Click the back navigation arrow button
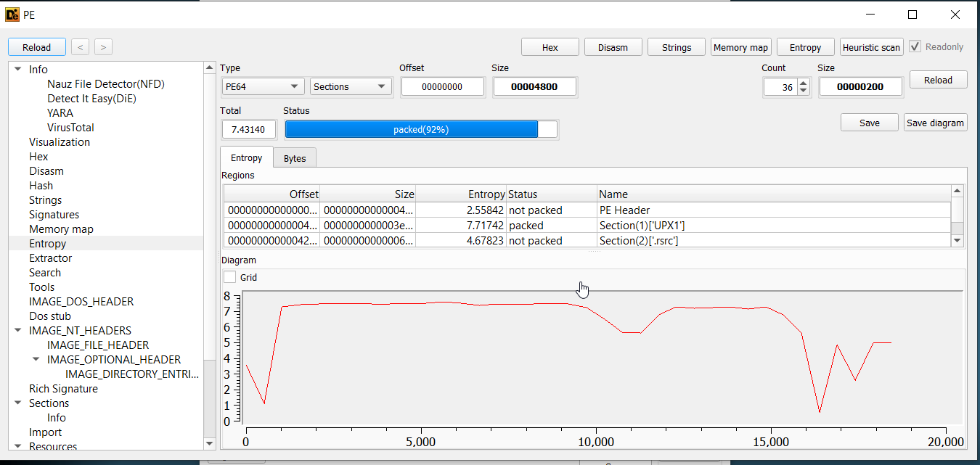Viewport: 980px width, 465px height. (x=81, y=47)
